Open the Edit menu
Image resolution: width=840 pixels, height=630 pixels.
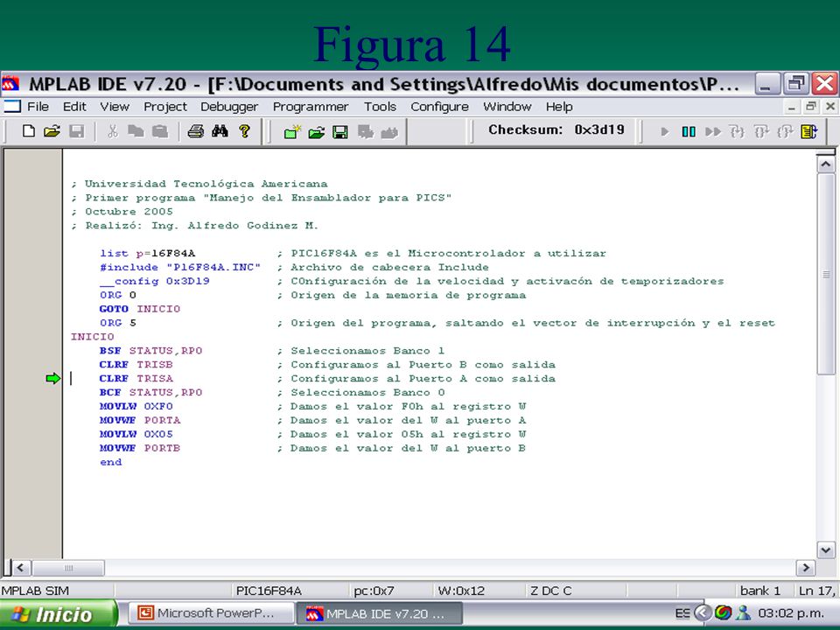[74, 107]
